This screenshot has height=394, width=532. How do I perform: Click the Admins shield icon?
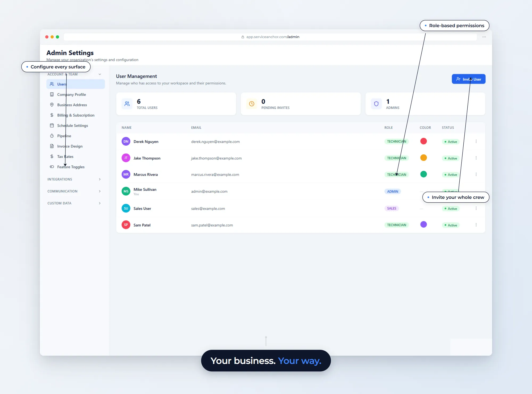click(x=376, y=104)
